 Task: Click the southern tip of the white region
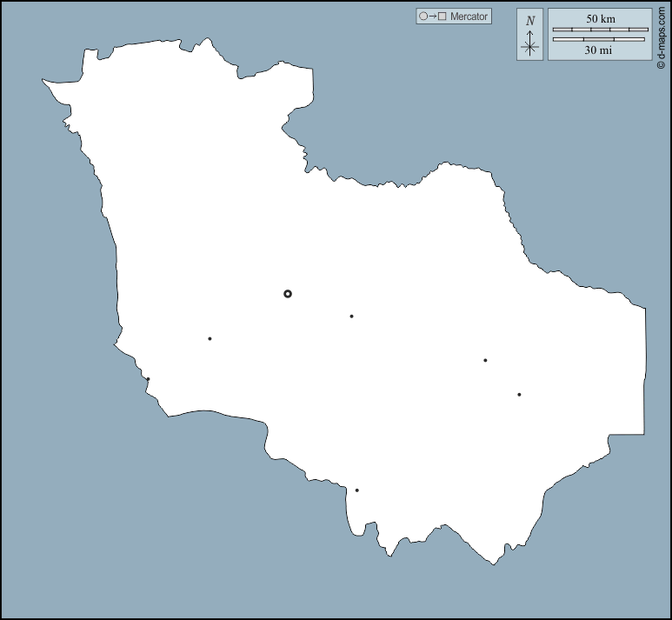494,563
